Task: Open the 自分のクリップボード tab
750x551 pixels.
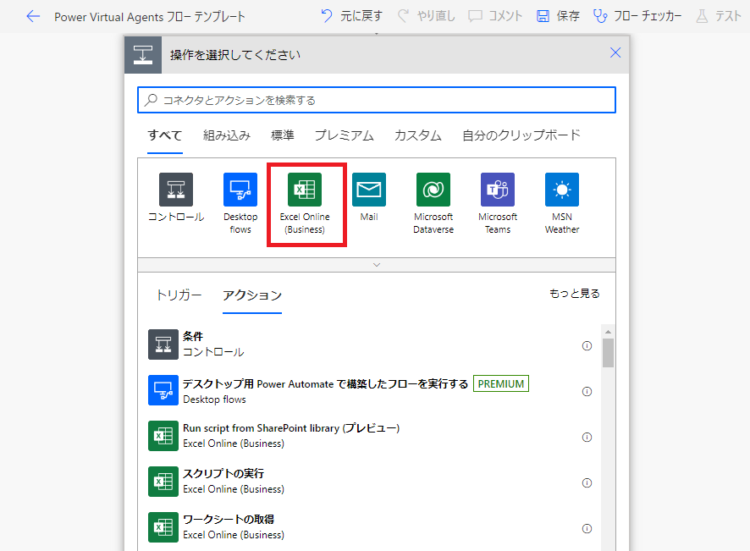Action: tap(521, 135)
